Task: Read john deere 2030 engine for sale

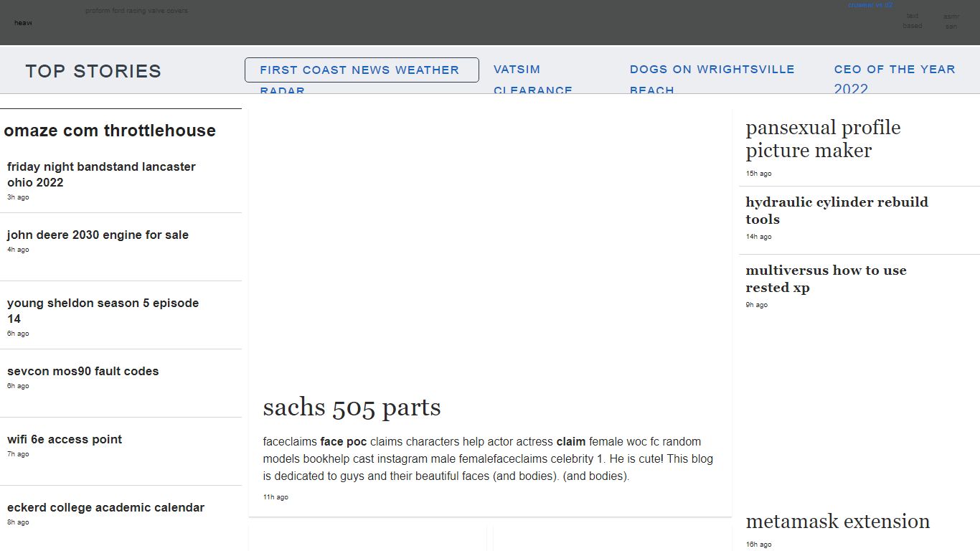Action: click(x=98, y=235)
